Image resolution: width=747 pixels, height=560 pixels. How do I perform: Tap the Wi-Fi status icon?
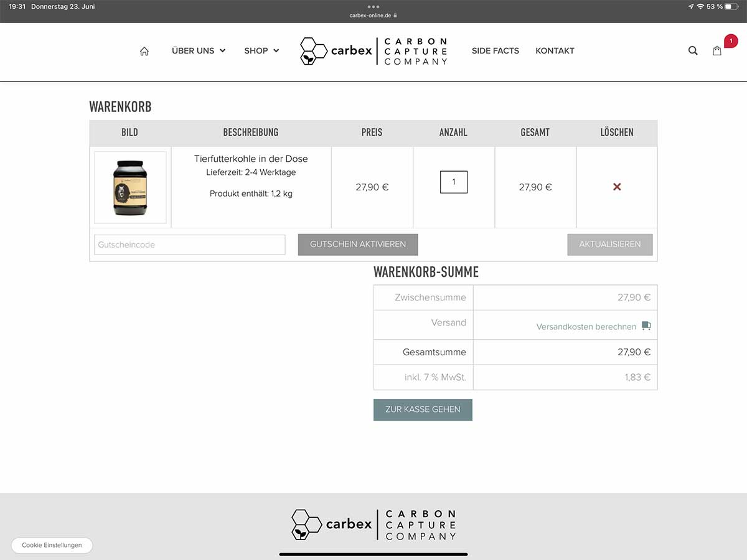pos(700,6)
